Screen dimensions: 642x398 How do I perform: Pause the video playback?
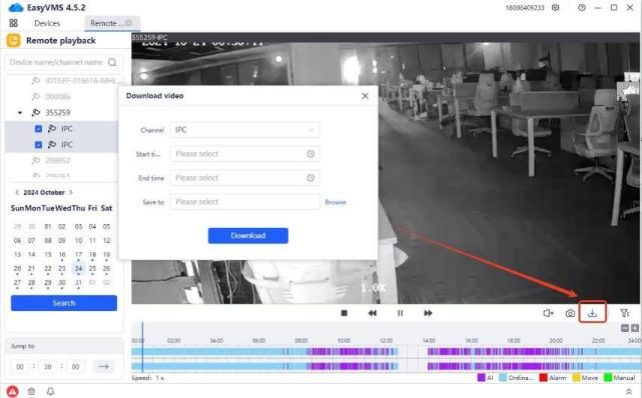pyautogui.click(x=400, y=313)
